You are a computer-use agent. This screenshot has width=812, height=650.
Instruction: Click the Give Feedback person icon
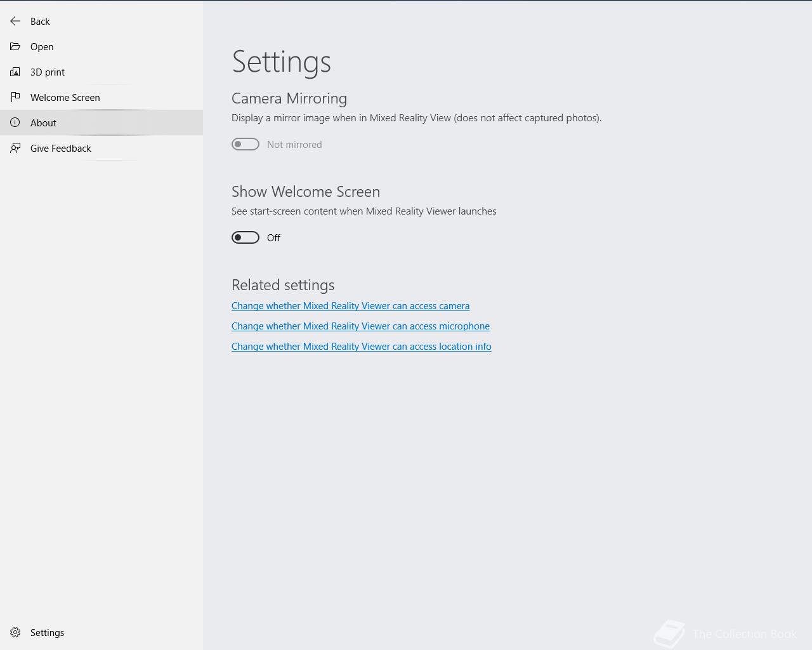(15, 148)
